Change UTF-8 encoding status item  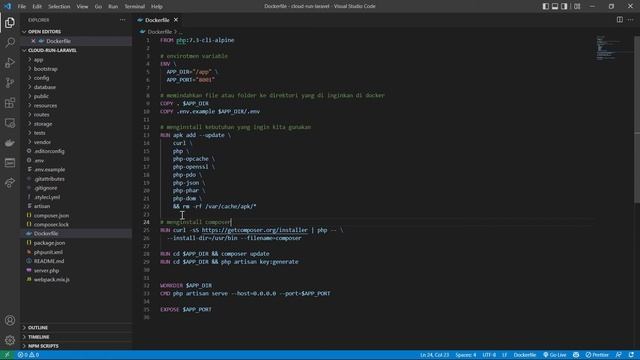click(489, 355)
